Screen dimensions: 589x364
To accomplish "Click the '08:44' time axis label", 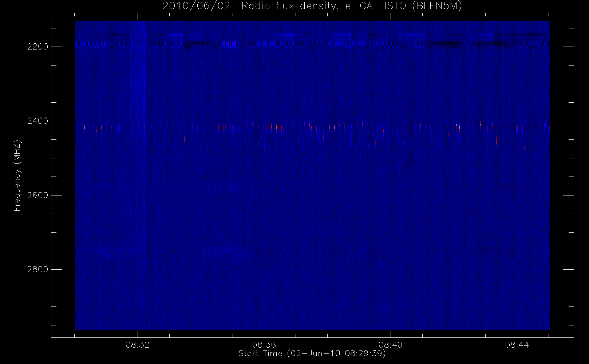I will 517,345.
